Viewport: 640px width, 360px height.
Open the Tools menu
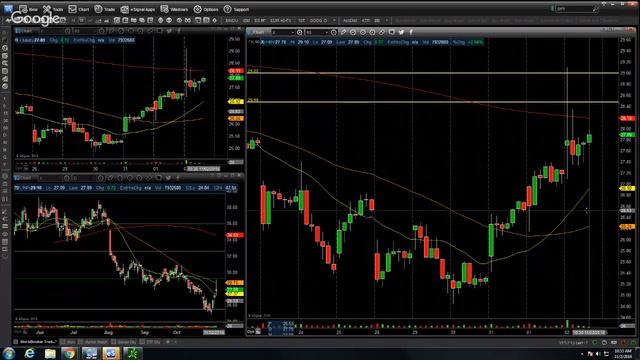point(53,9)
